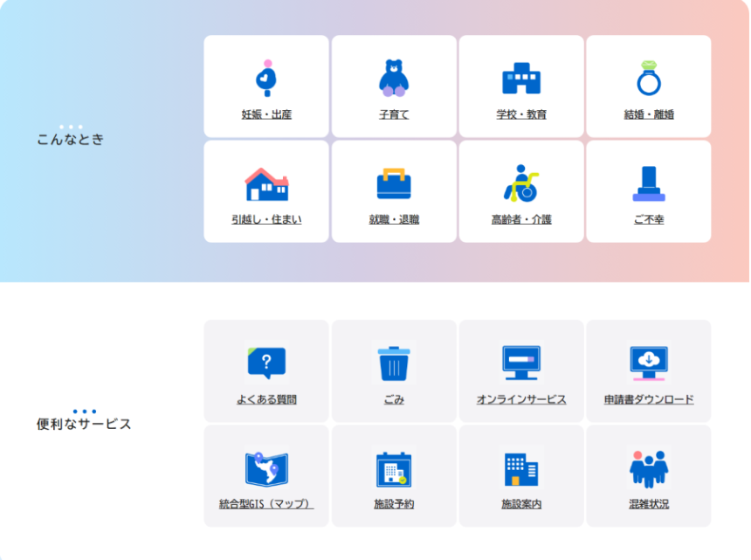This screenshot has height=560, width=751.
Task: Open the 申請書ダウンロード link
Action: click(x=648, y=400)
